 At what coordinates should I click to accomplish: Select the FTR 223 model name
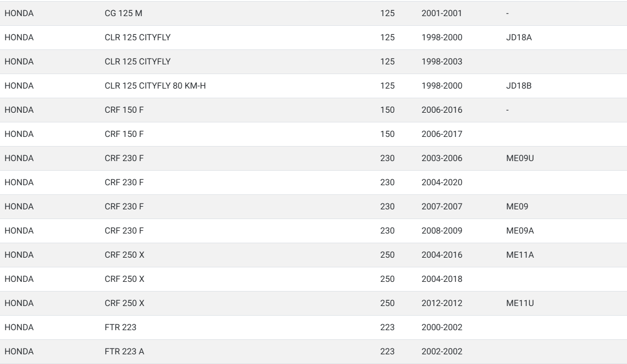(x=120, y=327)
